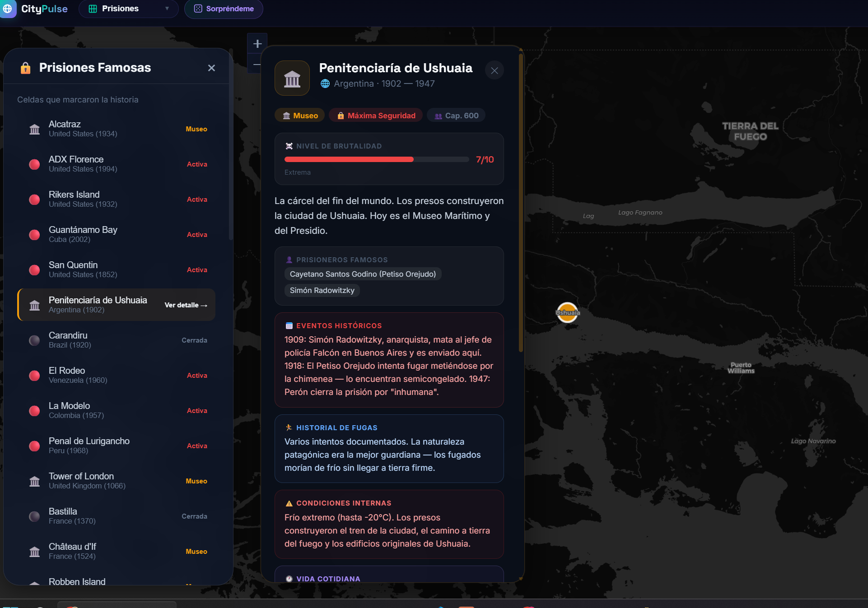868x608 pixels.
Task: Click red dot beside Penal de Lurigancho
Action: coord(34,446)
